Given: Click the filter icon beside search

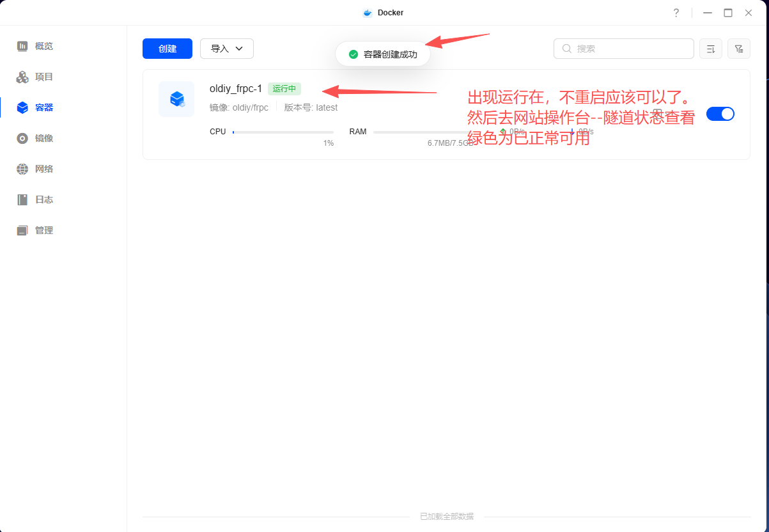Looking at the screenshot, I should point(739,49).
